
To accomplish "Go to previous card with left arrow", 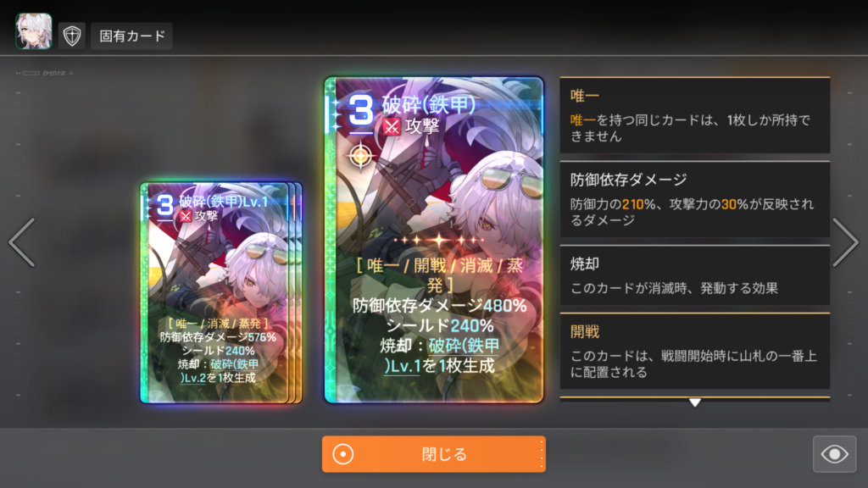I will click(22, 242).
